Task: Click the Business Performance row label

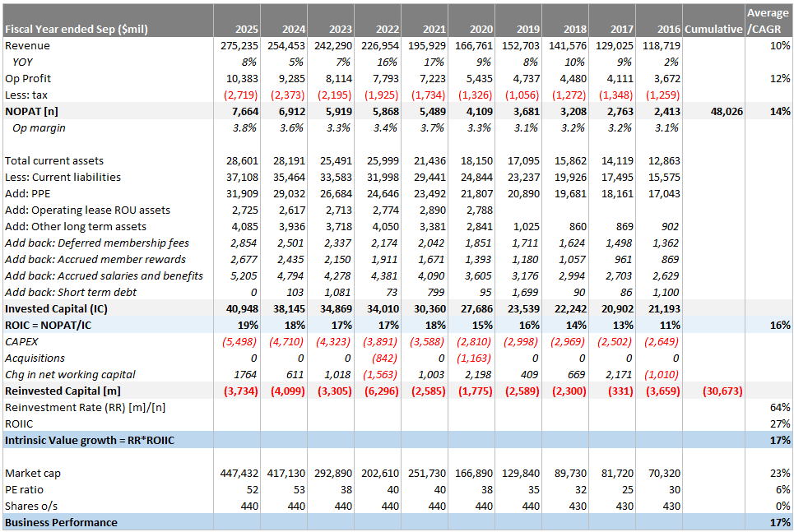Action: click(x=61, y=522)
